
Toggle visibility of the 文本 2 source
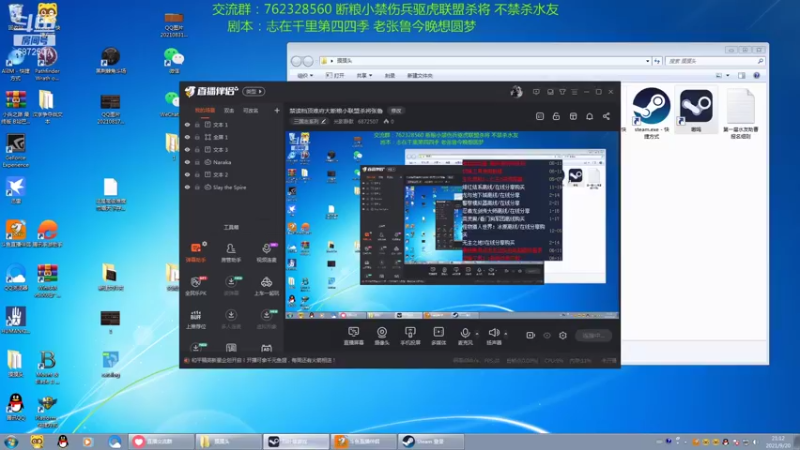pyautogui.click(x=187, y=174)
